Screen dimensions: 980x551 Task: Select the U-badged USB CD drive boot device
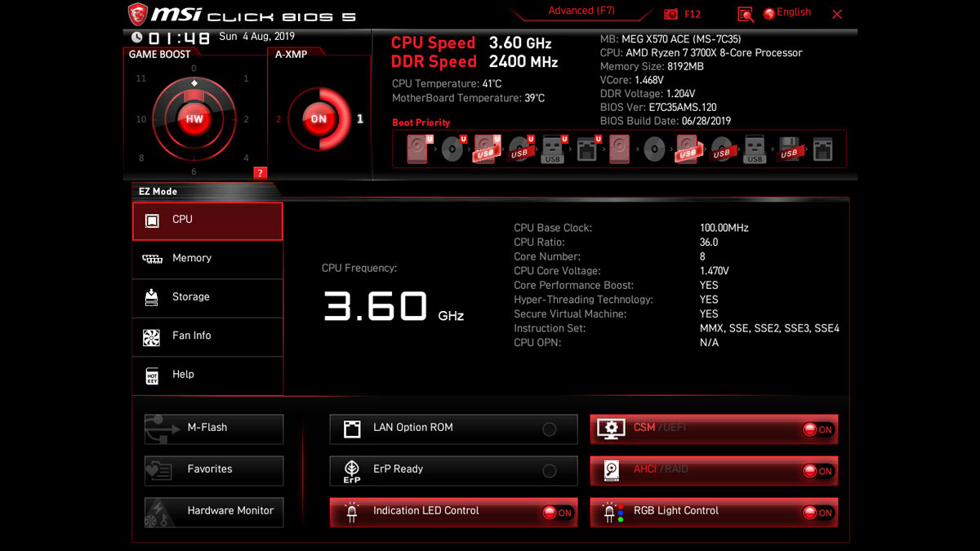(x=520, y=149)
